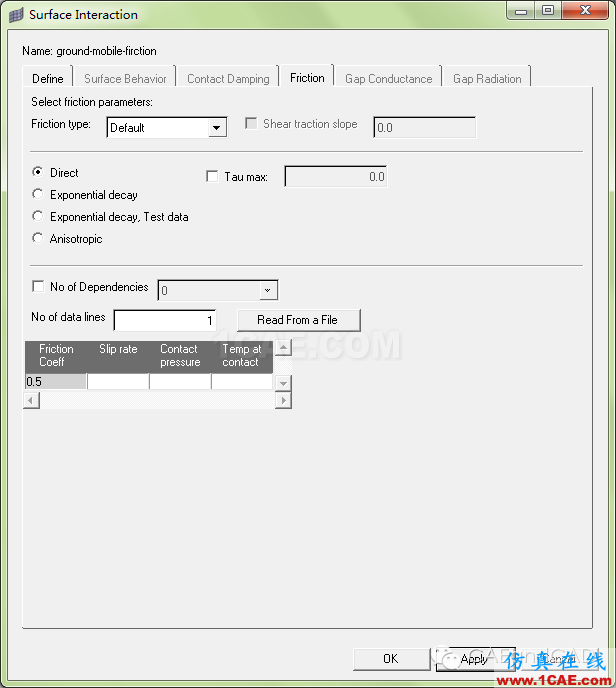Click the No of data lines field
Screen dimensions: 616x688
click(165, 320)
